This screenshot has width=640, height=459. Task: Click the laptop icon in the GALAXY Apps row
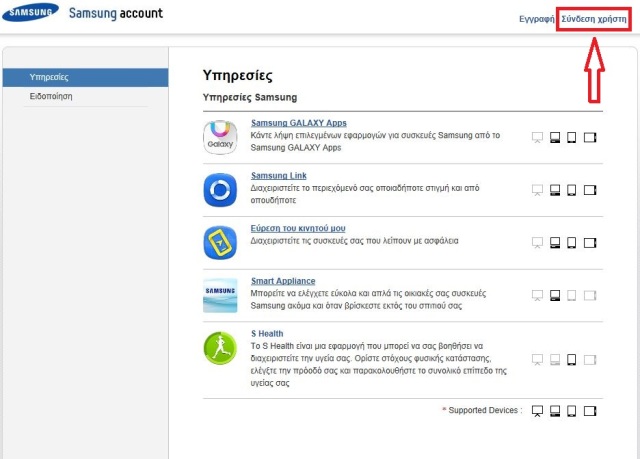pyautogui.click(x=555, y=137)
